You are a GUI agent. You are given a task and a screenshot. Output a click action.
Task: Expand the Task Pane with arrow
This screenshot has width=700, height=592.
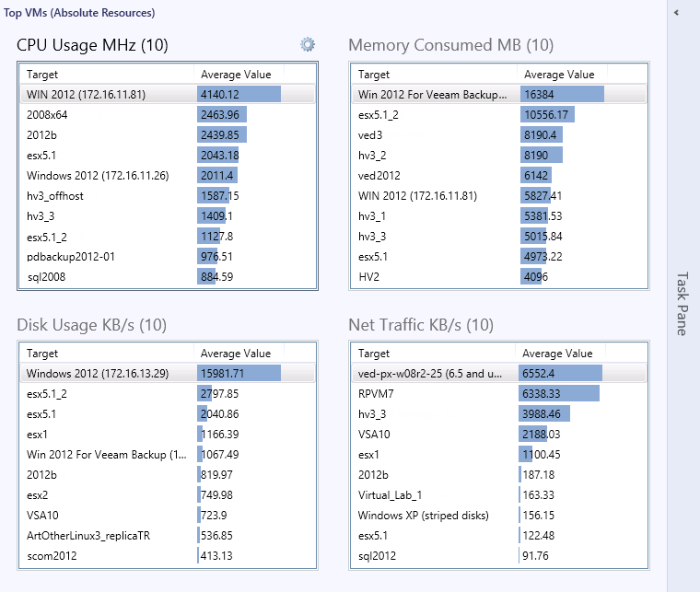676,13
